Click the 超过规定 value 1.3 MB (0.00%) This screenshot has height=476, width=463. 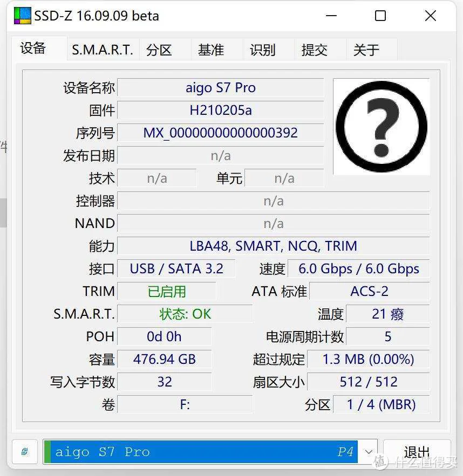(x=368, y=359)
